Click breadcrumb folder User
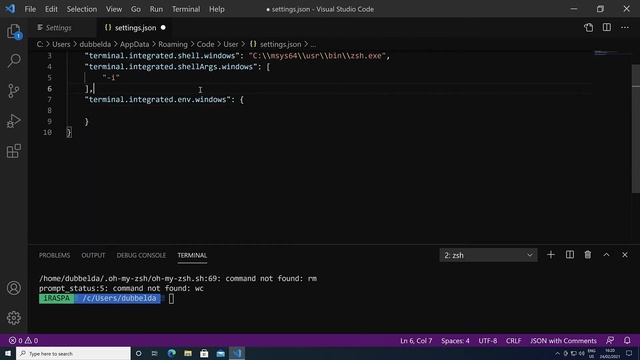This screenshot has width=640, height=360. pyautogui.click(x=231, y=44)
